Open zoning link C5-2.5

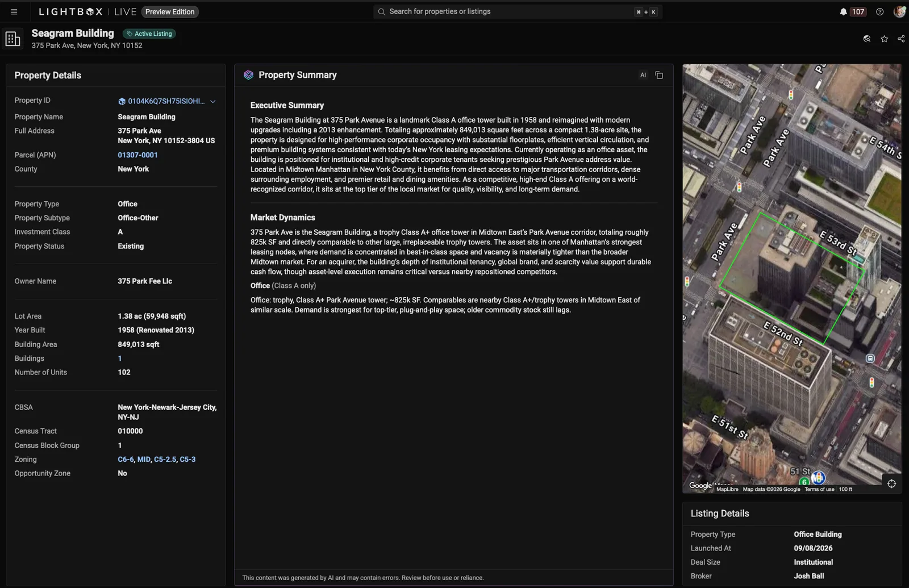pyautogui.click(x=165, y=459)
